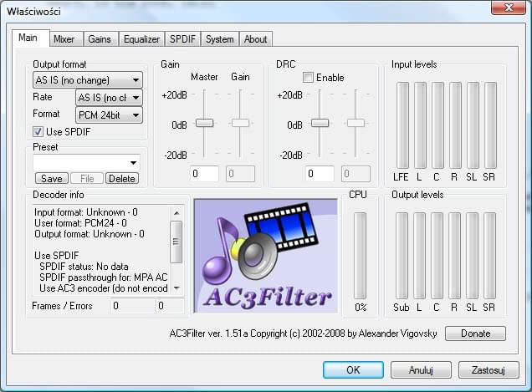Click 'SPDIF status: No data' line
The height and width of the screenshot is (392, 532).
[x=84, y=267]
